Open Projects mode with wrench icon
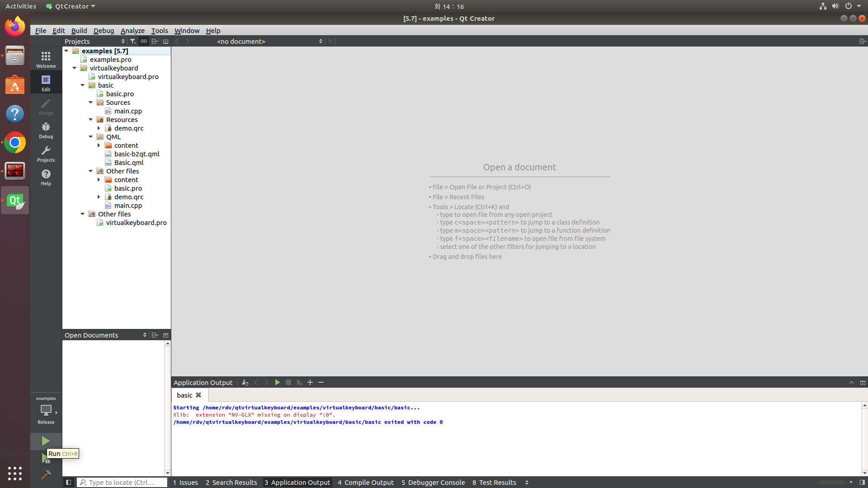 tap(46, 154)
